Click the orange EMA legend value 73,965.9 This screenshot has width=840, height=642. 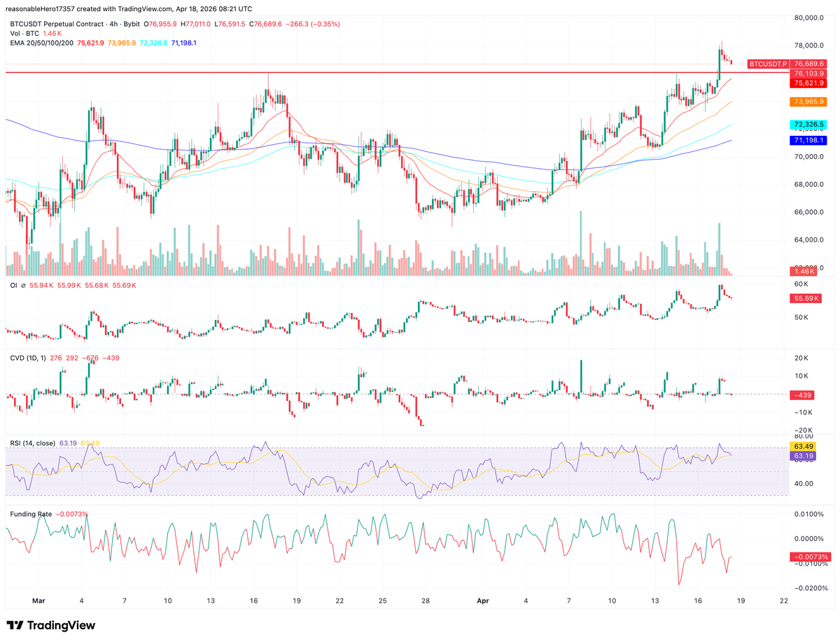(123, 43)
